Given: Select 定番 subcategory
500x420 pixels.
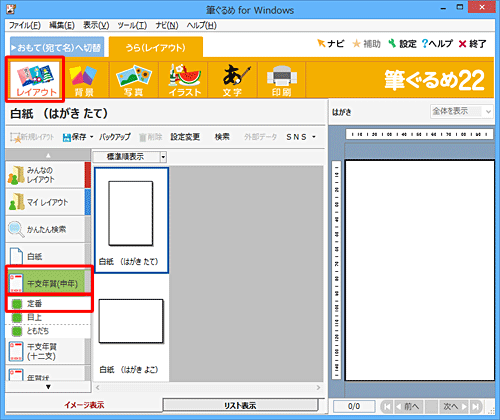Looking at the screenshot, I should point(49,304).
